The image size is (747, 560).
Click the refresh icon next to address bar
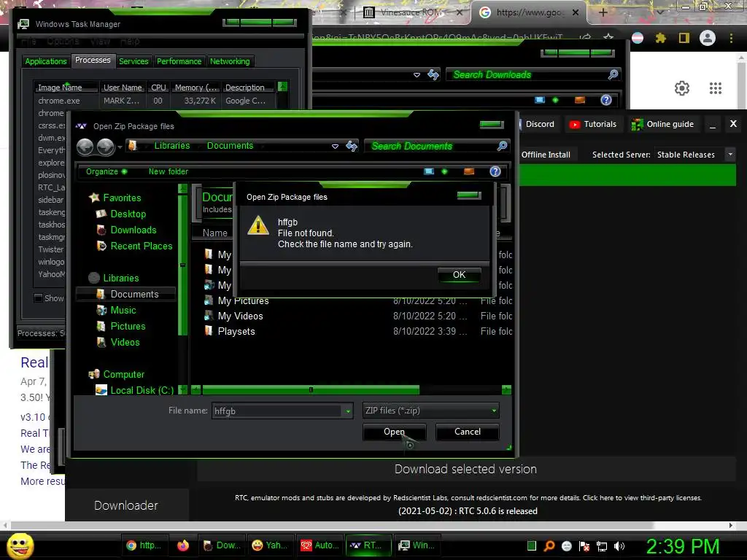(352, 146)
